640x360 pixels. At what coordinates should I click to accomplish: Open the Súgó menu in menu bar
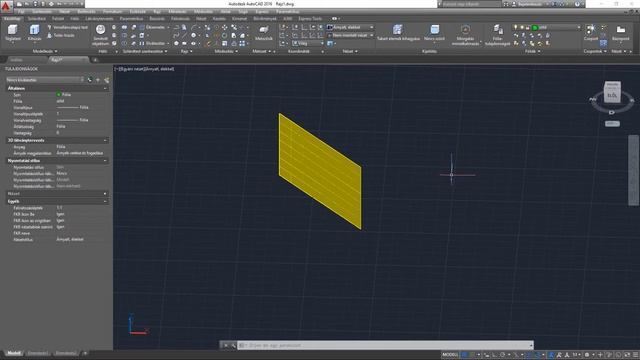pos(243,12)
